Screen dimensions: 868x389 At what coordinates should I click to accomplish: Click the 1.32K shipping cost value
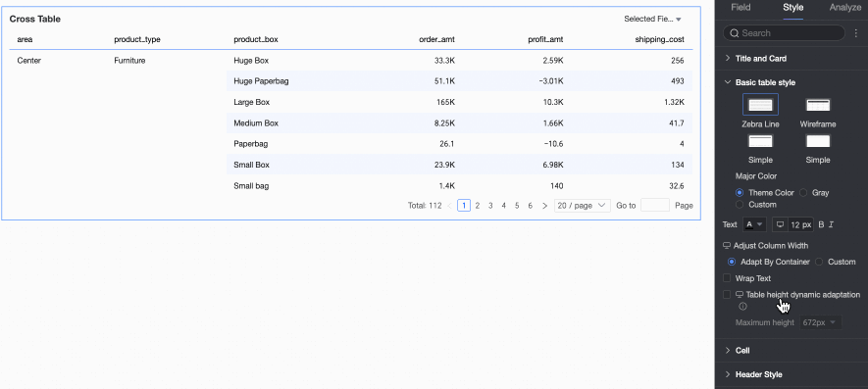[674, 102]
